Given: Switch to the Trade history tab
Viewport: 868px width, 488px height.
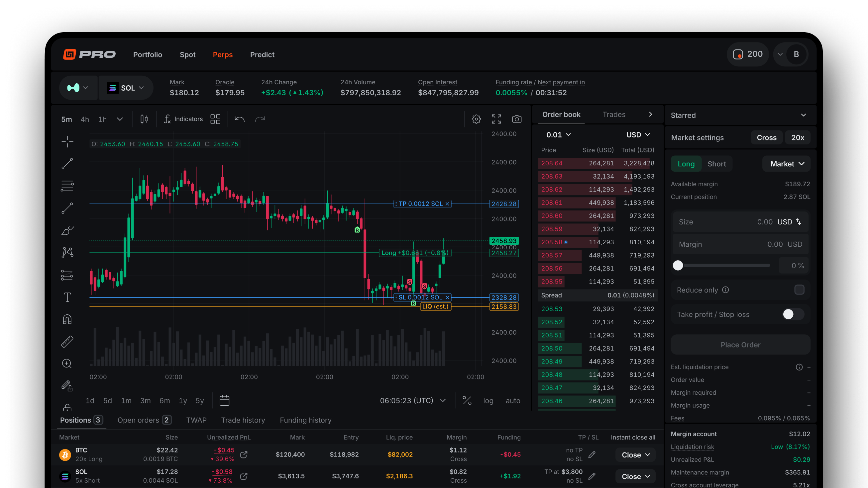Looking at the screenshot, I should (243, 420).
